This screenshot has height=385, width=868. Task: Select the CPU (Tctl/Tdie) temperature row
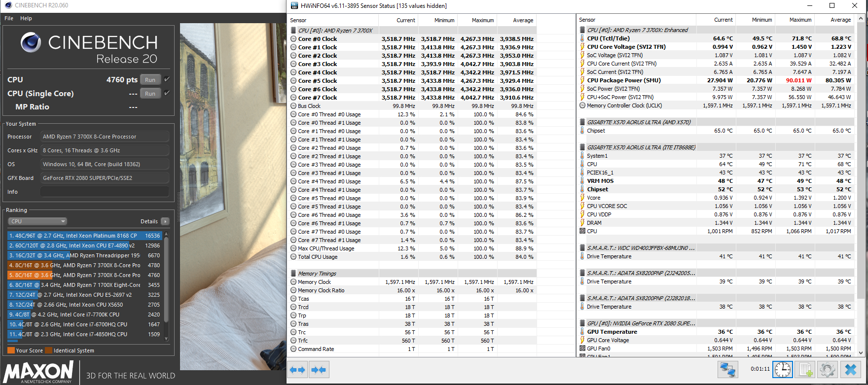(716, 38)
